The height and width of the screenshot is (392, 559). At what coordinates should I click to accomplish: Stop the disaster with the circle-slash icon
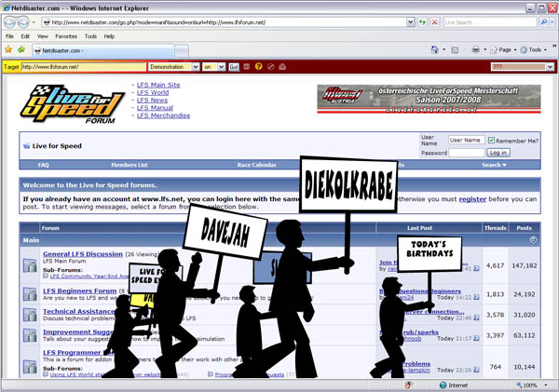click(270, 67)
